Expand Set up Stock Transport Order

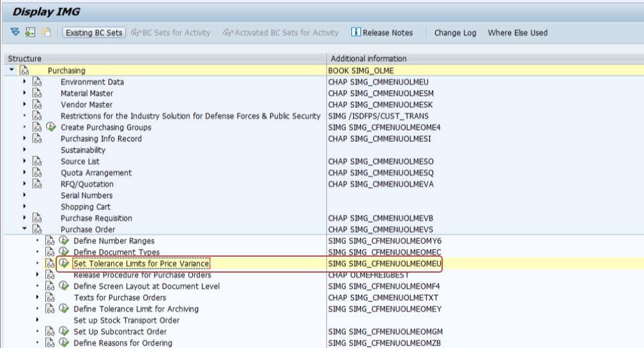(x=37, y=320)
